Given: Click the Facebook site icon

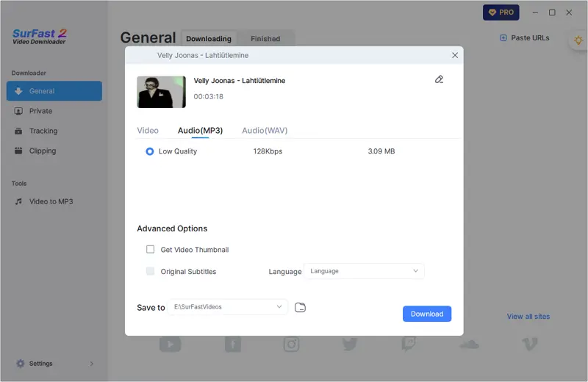Looking at the screenshot, I should click(233, 344).
